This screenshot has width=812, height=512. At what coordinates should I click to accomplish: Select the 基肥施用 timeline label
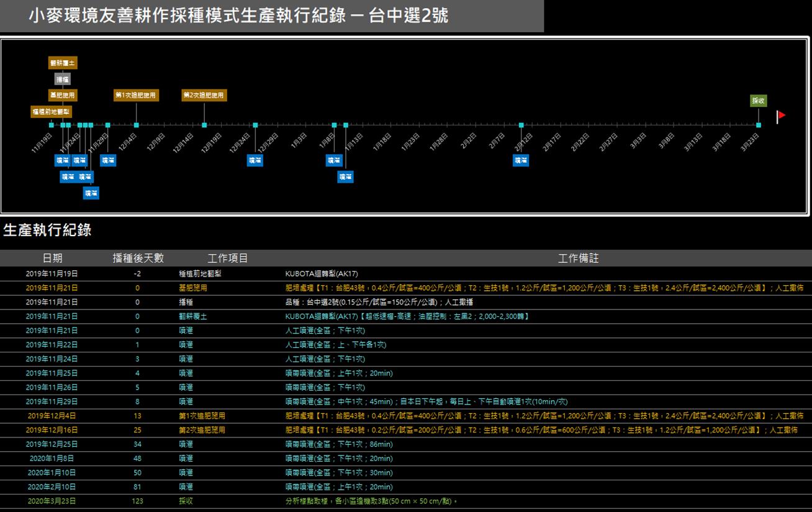tap(63, 95)
